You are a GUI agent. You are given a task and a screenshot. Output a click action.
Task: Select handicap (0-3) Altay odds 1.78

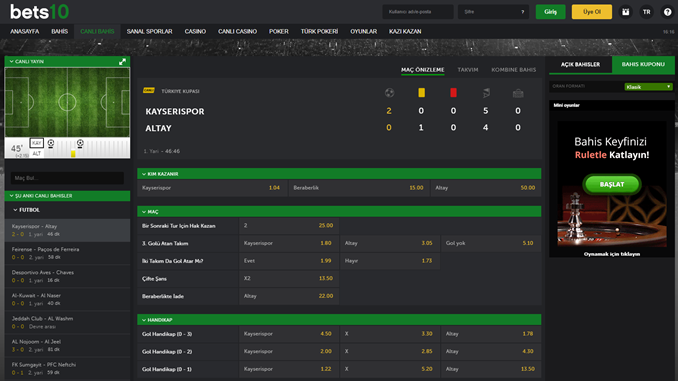[x=491, y=334]
